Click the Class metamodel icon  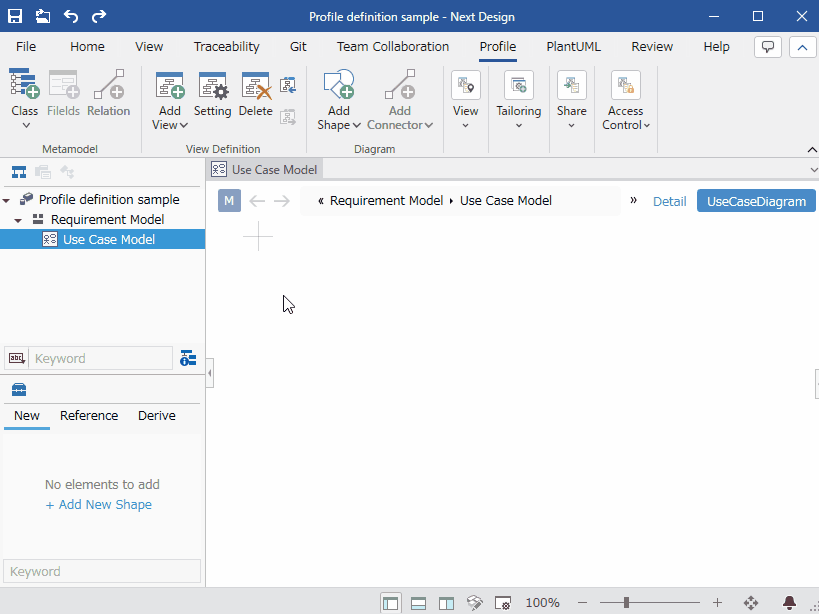tap(24, 85)
